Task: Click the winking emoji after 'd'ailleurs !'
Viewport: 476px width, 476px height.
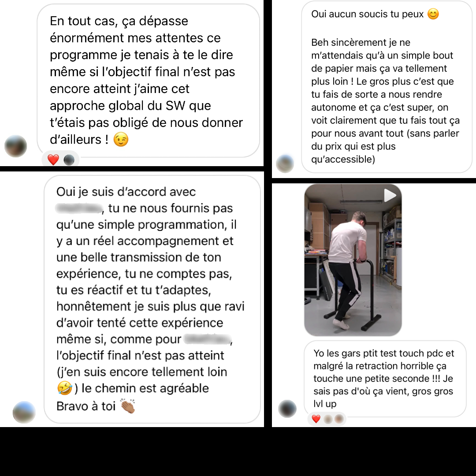Action: coord(121,140)
